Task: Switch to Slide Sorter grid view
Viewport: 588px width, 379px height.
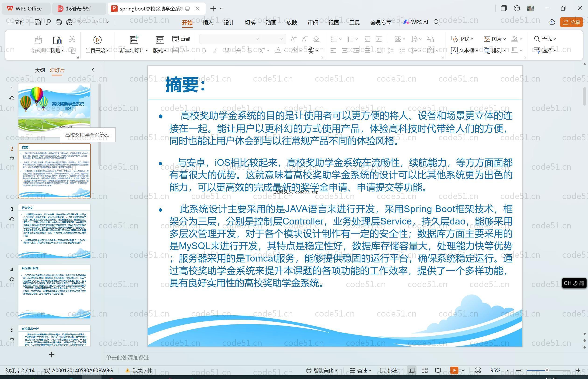Action: [425, 370]
